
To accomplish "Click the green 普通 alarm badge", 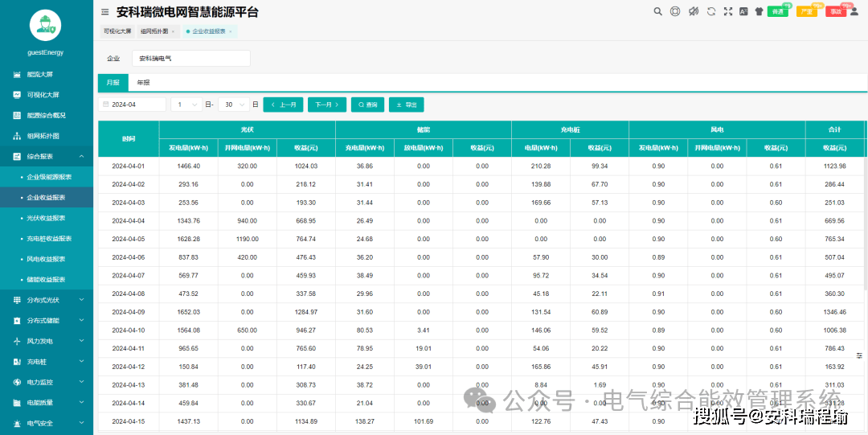I will click(x=777, y=12).
